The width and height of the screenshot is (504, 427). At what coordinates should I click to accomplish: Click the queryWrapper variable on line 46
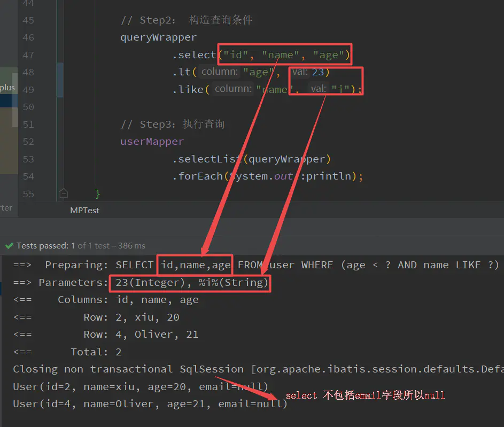click(158, 37)
